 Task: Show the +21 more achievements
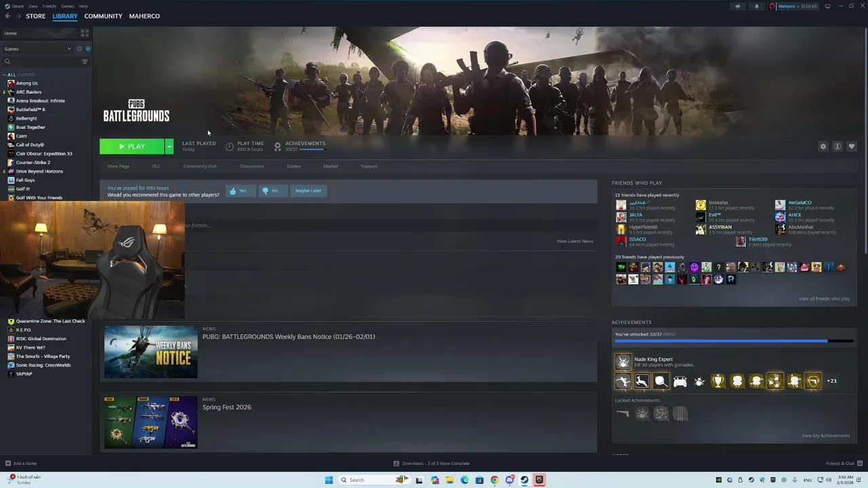(x=831, y=381)
